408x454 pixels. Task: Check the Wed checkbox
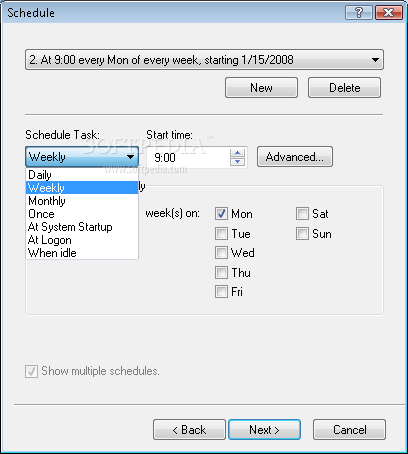(x=221, y=253)
